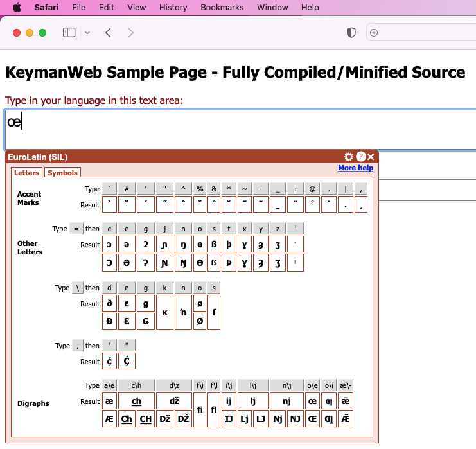Screen dimensions: 476x449
Task: Click the & accent type key
Action: click(214, 188)
